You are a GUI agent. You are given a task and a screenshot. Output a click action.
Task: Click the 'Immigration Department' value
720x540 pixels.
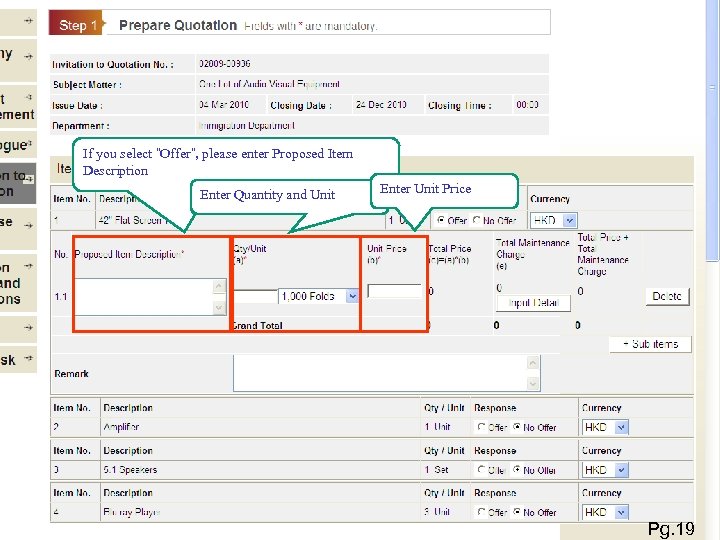[247, 125]
